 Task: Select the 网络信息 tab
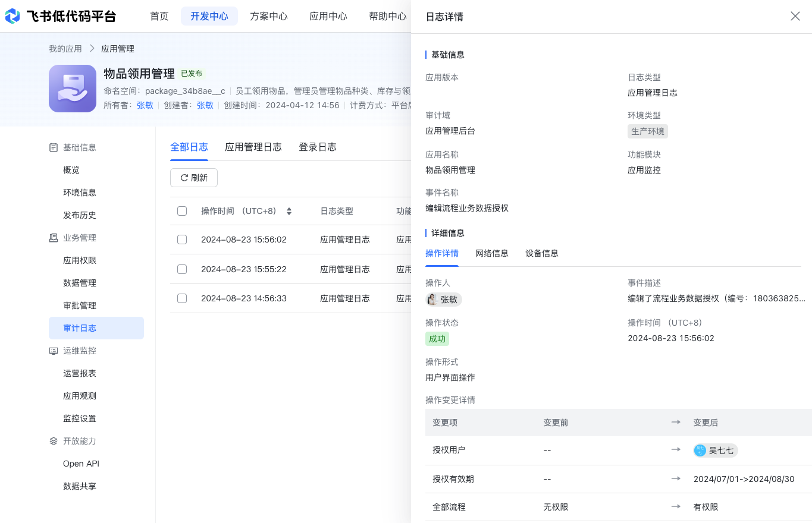coord(492,253)
